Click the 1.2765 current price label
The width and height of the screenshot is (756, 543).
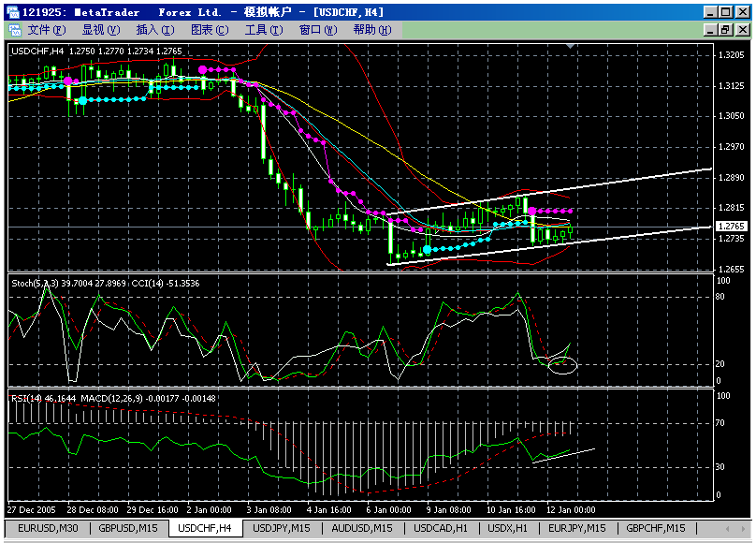(x=730, y=227)
